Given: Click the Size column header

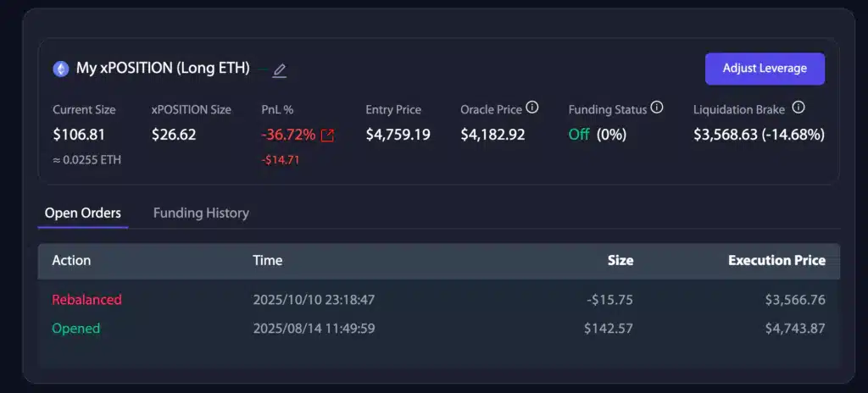Looking at the screenshot, I should click(x=620, y=260).
